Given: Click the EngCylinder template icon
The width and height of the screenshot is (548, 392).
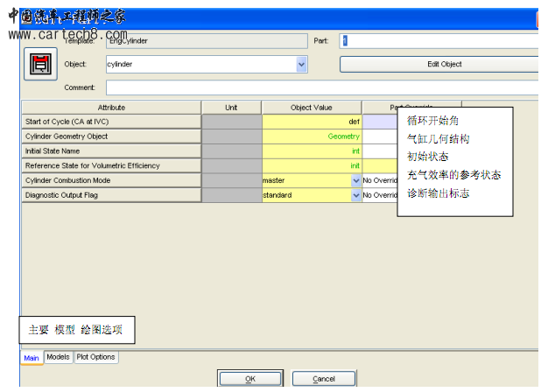Looking at the screenshot, I should click(37, 64).
